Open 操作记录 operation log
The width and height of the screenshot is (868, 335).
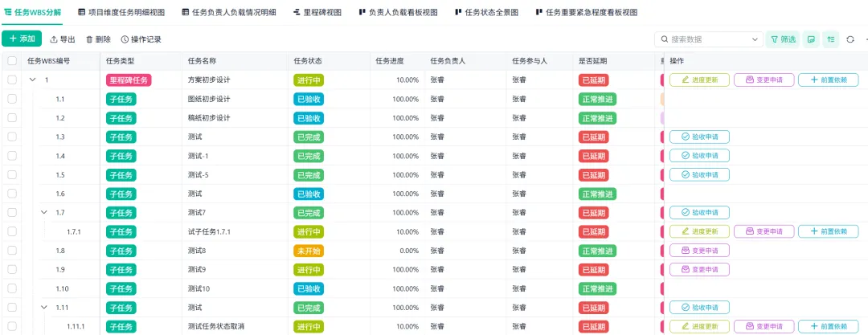[141, 39]
